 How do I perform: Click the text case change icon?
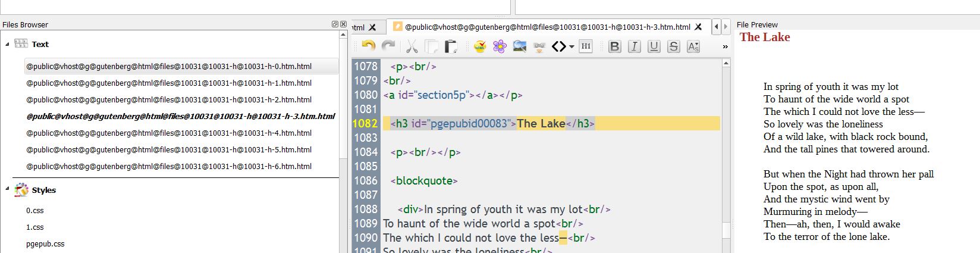693,46
